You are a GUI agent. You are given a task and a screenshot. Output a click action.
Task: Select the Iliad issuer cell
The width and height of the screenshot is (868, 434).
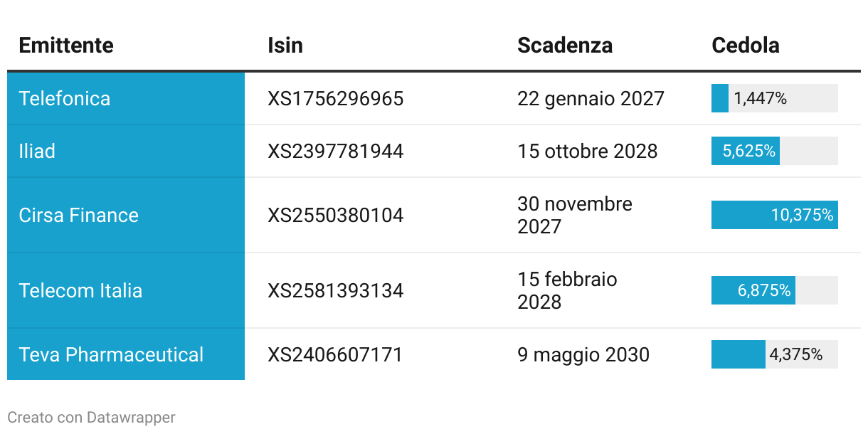coord(126,151)
